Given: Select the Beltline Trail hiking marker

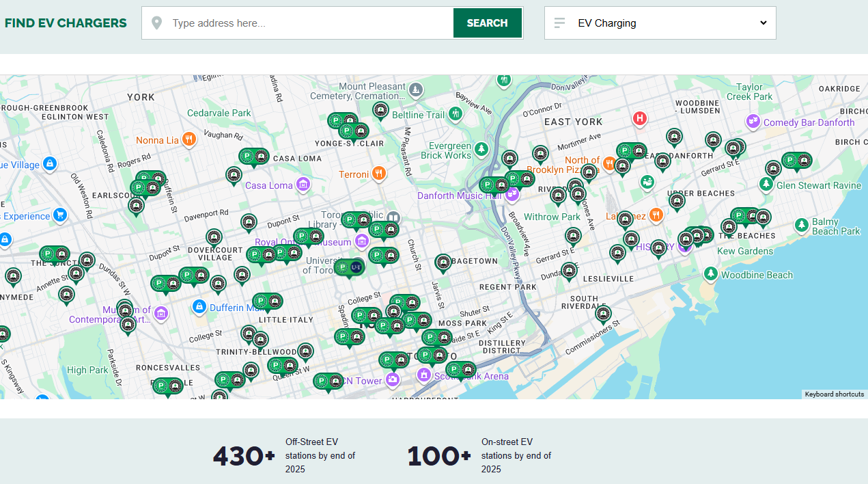Looking at the screenshot, I should click(455, 113).
